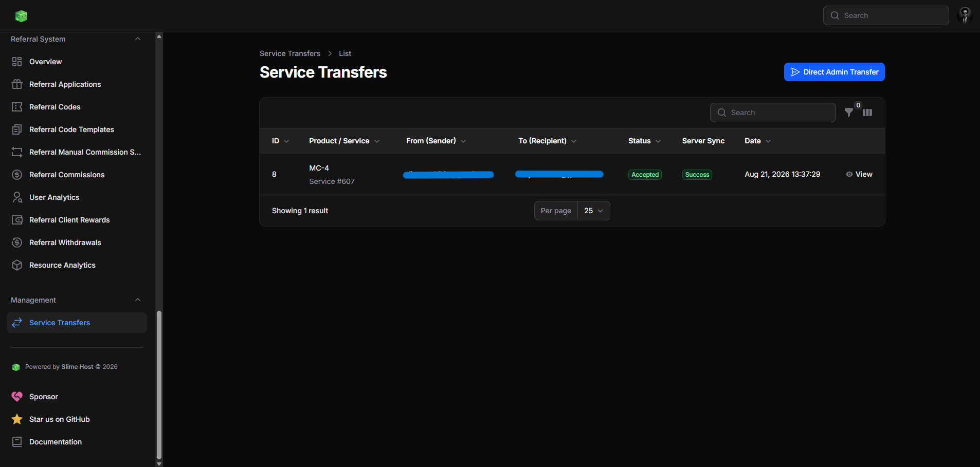Go to Referral Codes page
This screenshot has width=980, height=467.
(77, 107)
